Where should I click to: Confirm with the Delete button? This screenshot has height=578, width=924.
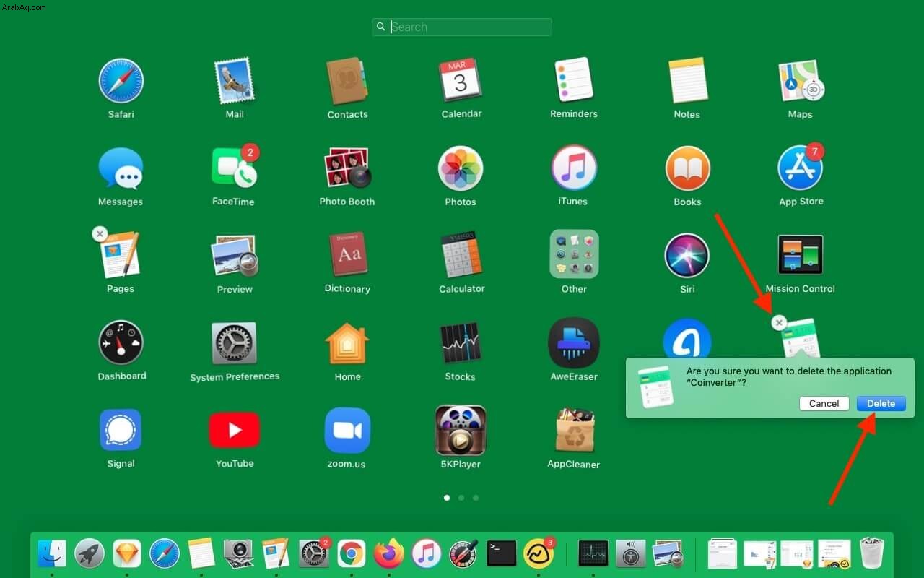tap(881, 404)
